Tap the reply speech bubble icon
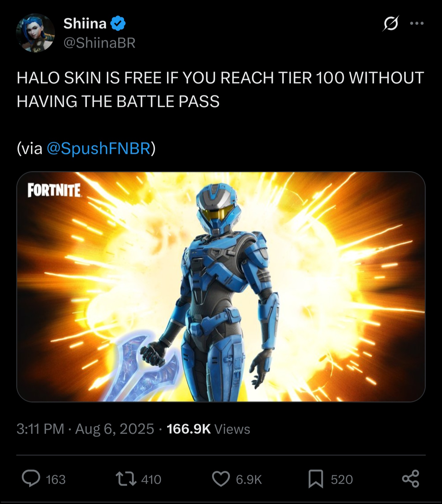The width and height of the screenshot is (442, 504). (31, 479)
